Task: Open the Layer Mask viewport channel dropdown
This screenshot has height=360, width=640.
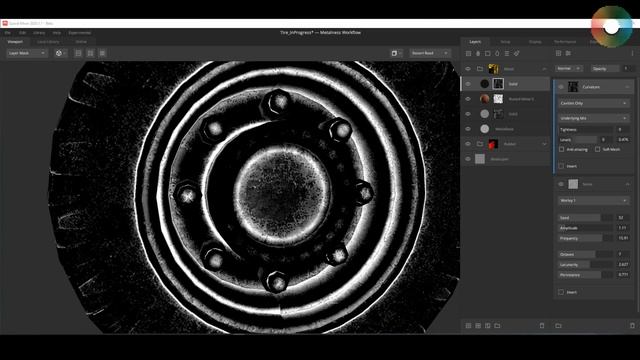Action: coord(27,53)
